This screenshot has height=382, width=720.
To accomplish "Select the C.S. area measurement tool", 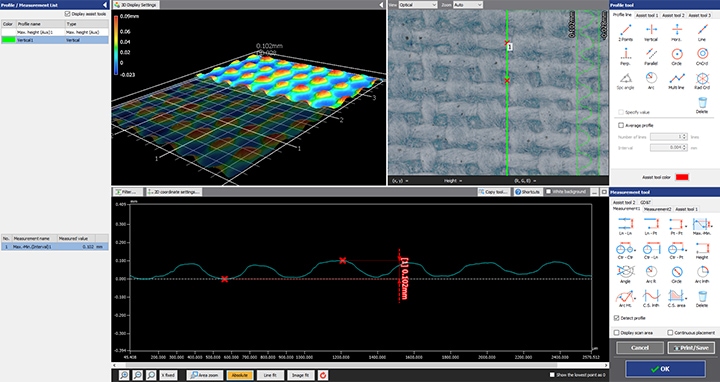I will [676, 298].
